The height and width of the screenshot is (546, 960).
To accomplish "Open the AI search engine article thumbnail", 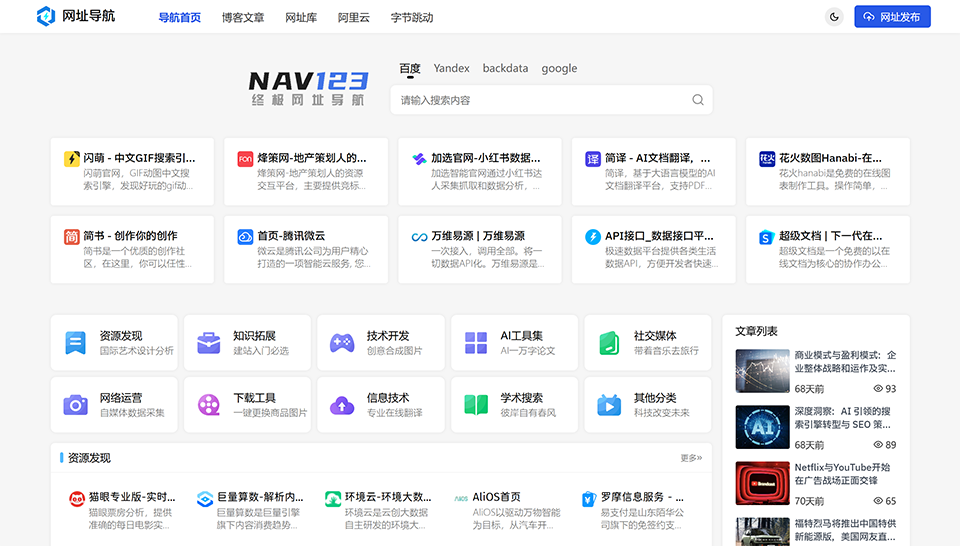I will 762,427.
